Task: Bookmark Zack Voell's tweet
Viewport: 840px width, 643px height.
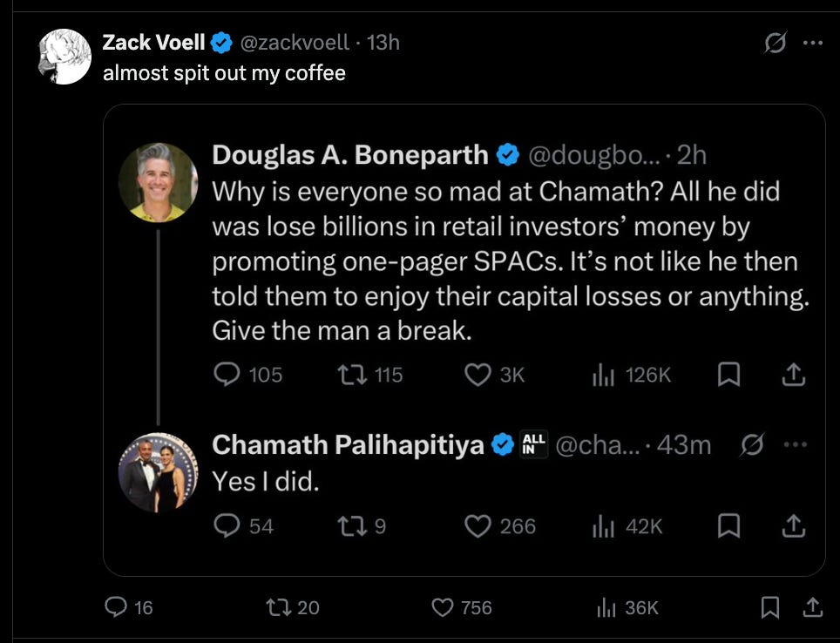Action: pos(770,607)
